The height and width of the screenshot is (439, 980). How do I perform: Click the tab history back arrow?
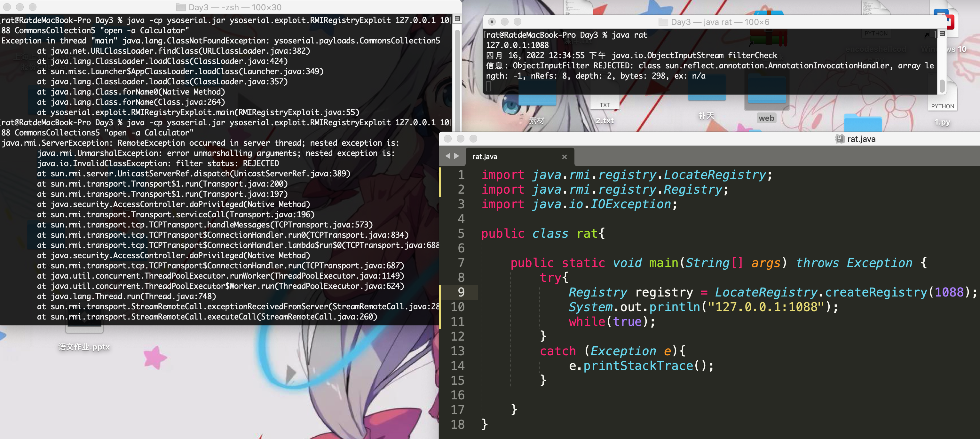point(448,156)
